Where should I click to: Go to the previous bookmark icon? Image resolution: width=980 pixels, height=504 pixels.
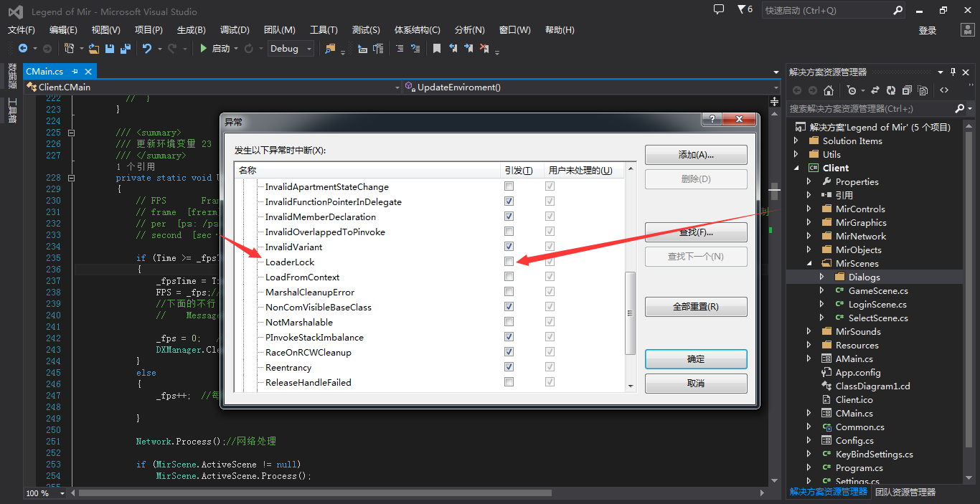453,49
